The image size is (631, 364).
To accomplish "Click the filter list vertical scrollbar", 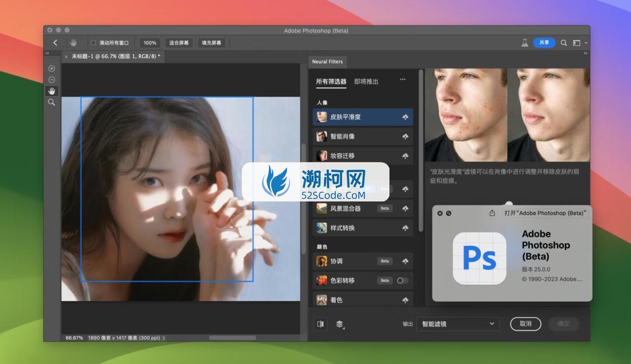I will point(421,150).
